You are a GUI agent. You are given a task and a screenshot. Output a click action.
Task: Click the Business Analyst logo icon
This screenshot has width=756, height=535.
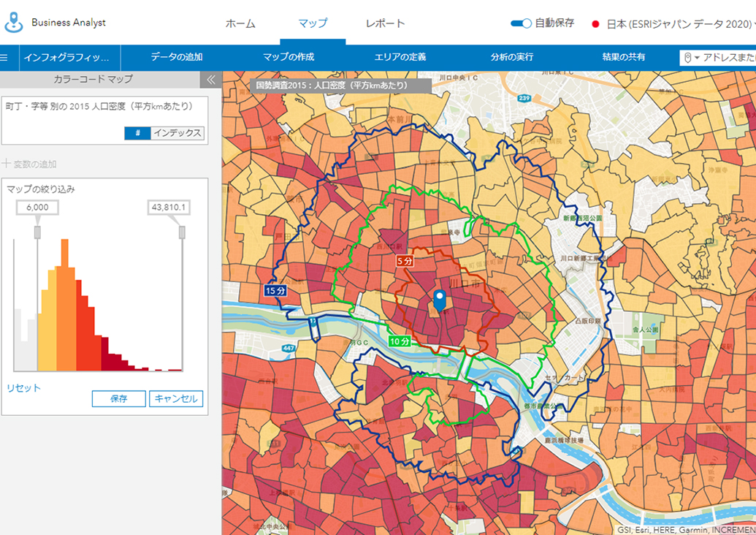click(14, 23)
